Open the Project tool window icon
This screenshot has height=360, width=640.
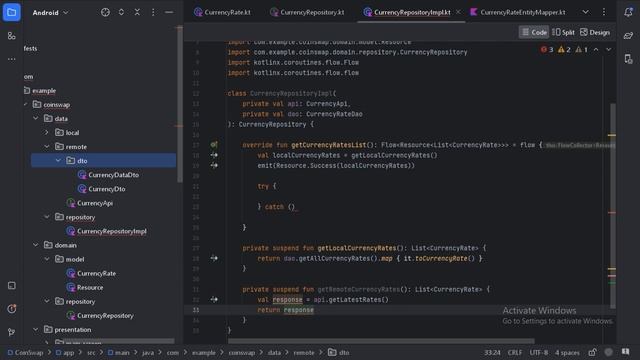[11, 12]
